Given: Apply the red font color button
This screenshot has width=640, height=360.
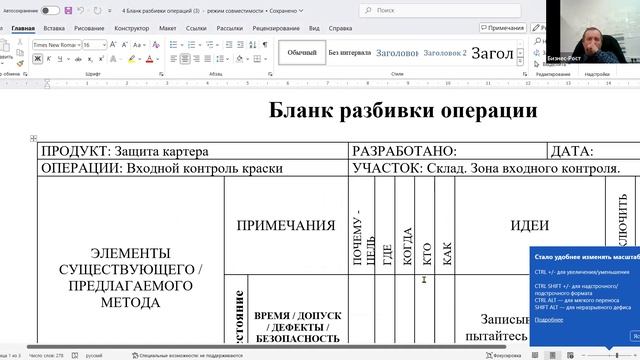Looking at the screenshot, I should click(x=149, y=59).
